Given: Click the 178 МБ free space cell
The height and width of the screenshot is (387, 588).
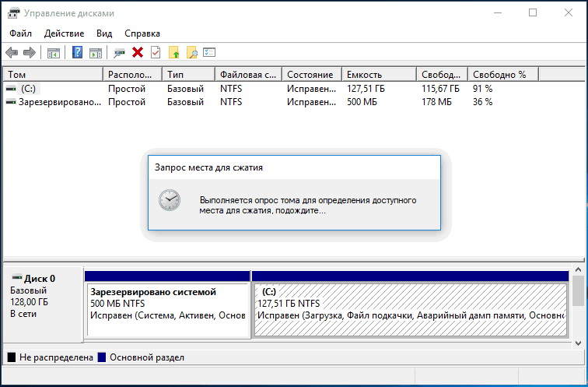Looking at the screenshot, I should coord(436,102).
